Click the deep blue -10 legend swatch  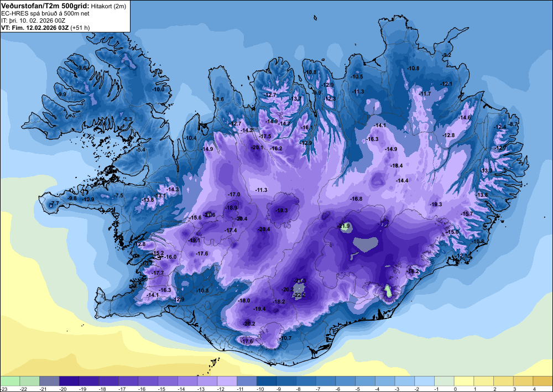point(267,381)
